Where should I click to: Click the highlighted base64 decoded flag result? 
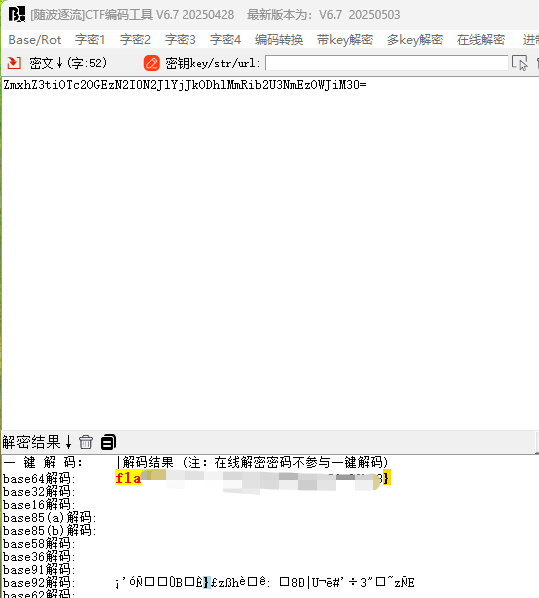click(253, 478)
